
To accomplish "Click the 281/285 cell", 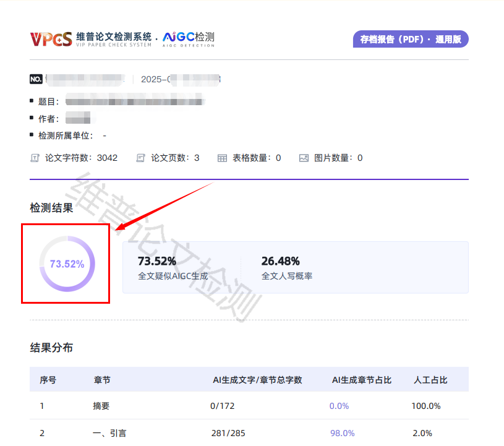I will point(228,433).
